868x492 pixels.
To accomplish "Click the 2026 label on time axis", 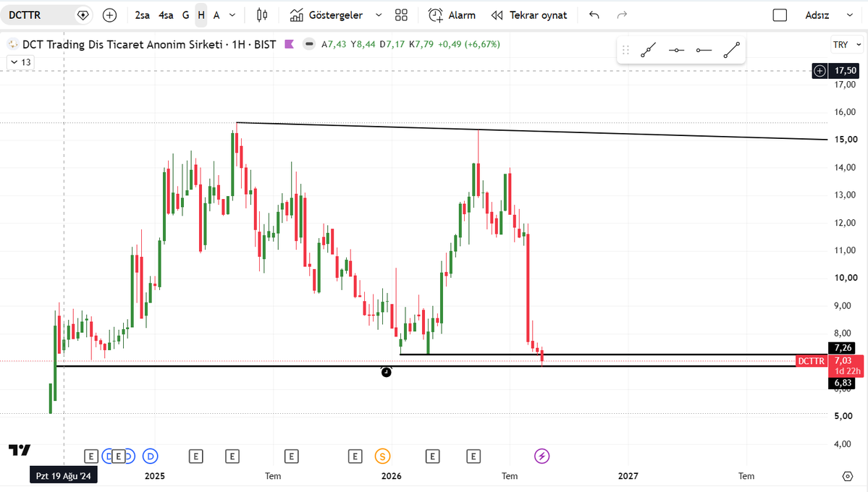I will pos(392,476).
